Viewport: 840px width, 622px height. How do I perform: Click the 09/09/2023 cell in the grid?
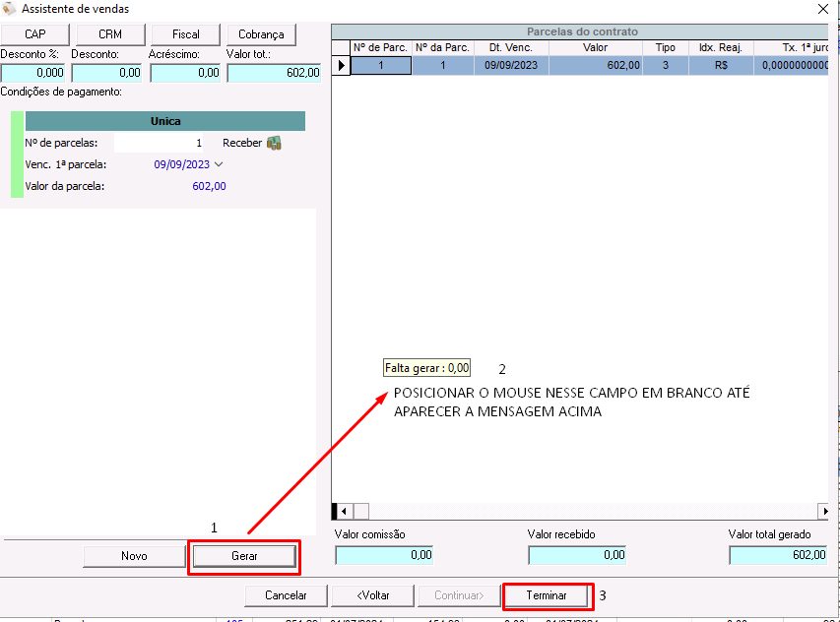511,65
